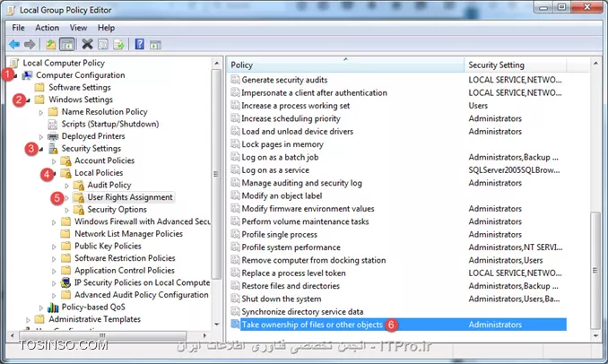Expand Windows Firewall with Advanced Security node
The image size is (608, 364).
click(x=54, y=222)
